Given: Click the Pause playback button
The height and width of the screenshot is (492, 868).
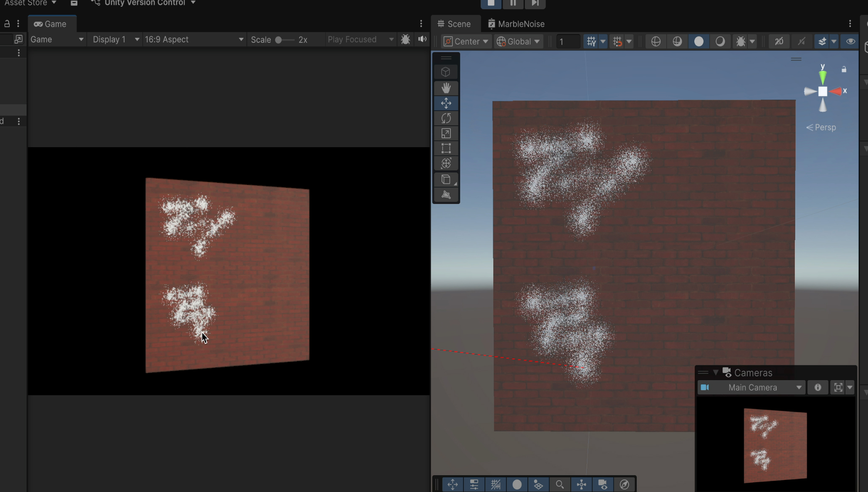Looking at the screenshot, I should pos(513,3).
